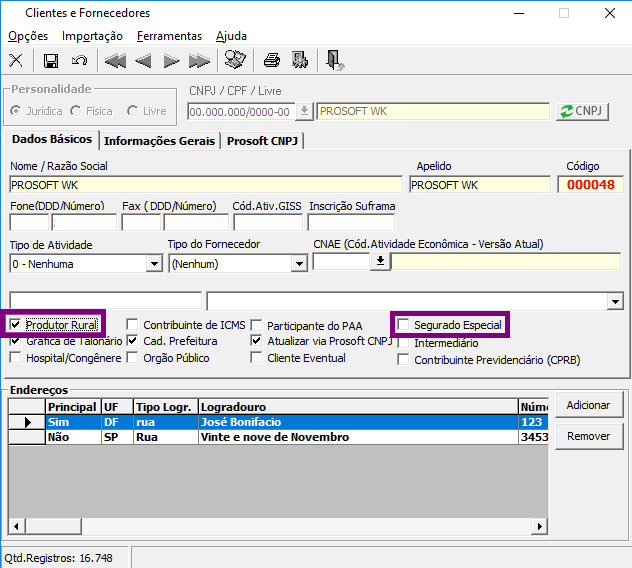Click the Código field 000048
The width and height of the screenshot is (632, 568).
click(590, 185)
